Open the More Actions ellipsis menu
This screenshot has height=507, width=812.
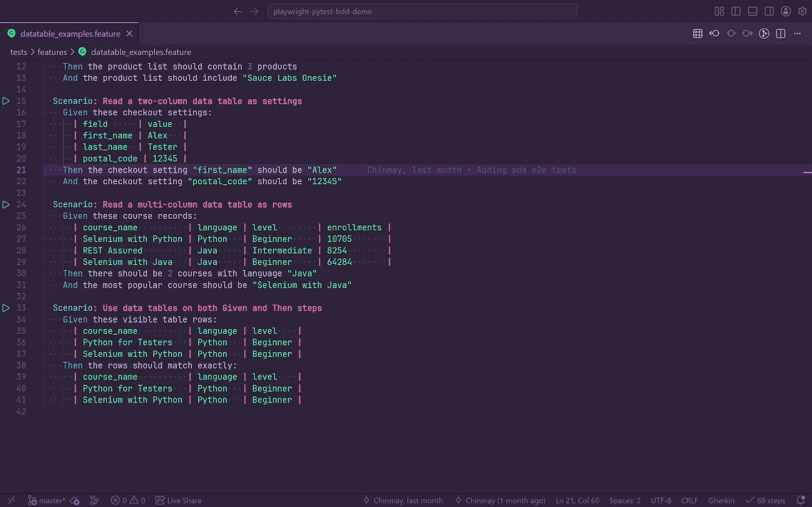tap(797, 33)
